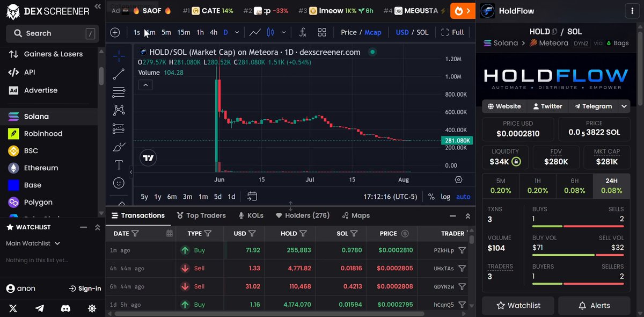Open Gainers & Losers in sidebar
The image size is (644, 317).
48,54
